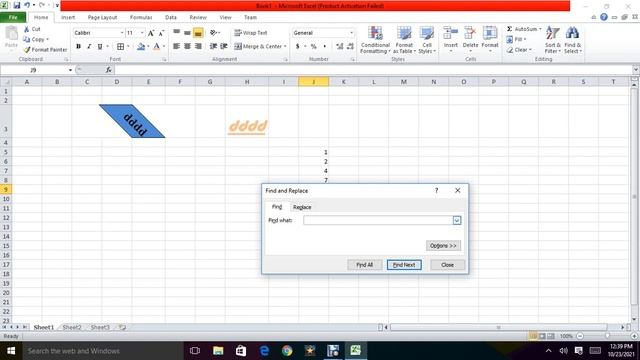Click the Paste icon in Clipboard group

pyautogui.click(x=11, y=34)
